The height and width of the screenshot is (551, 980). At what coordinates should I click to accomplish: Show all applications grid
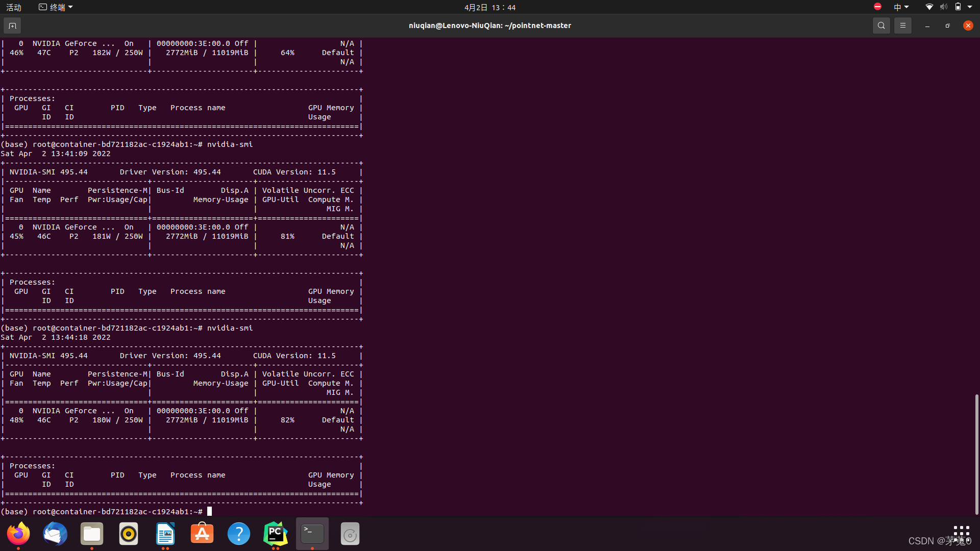tap(961, 534)
